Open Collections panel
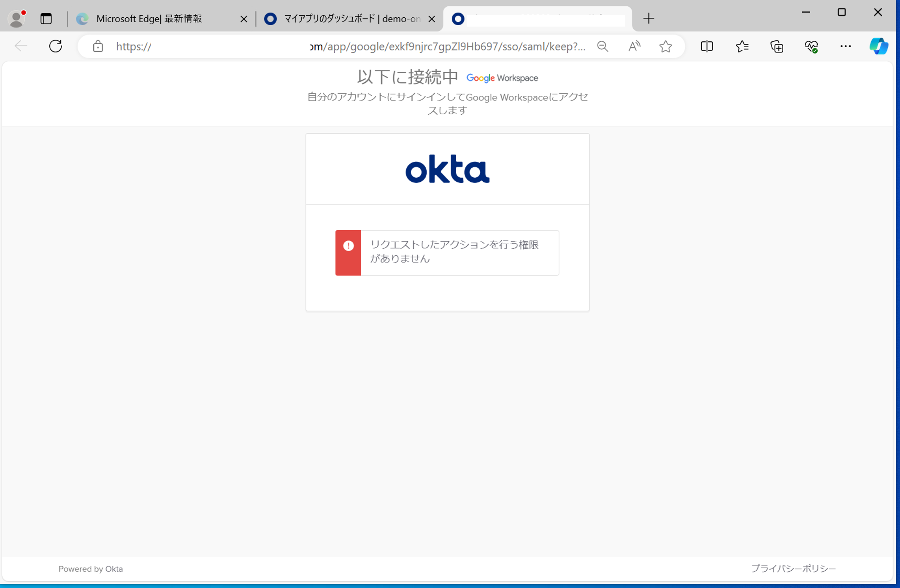Viewport: 900px width, 588px height. click(x=776, y=46)
